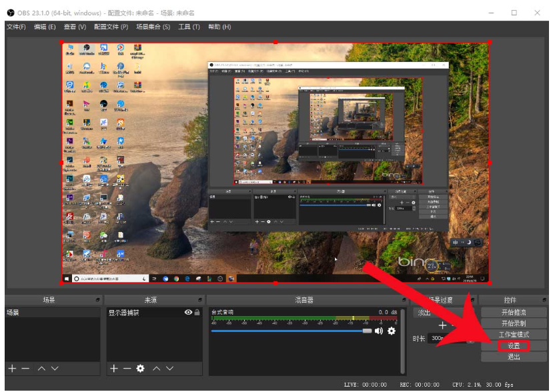Remove the selected scene with the minus icon
551x392 pixels.
tap(25, 369)
